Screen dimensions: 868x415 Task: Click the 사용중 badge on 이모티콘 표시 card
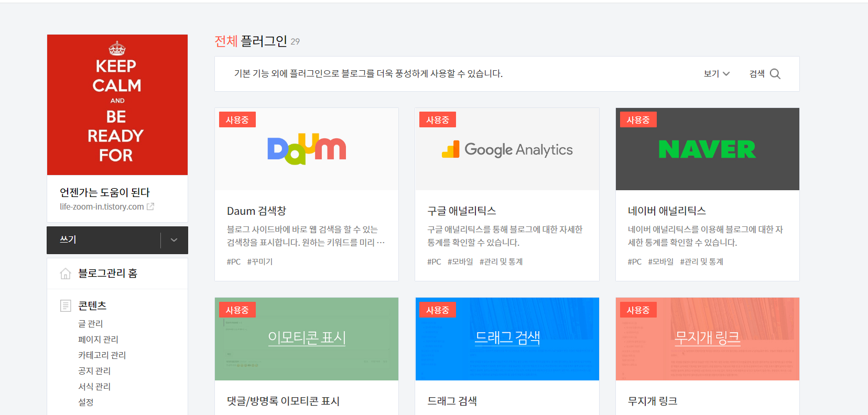[x=237, y=310]
